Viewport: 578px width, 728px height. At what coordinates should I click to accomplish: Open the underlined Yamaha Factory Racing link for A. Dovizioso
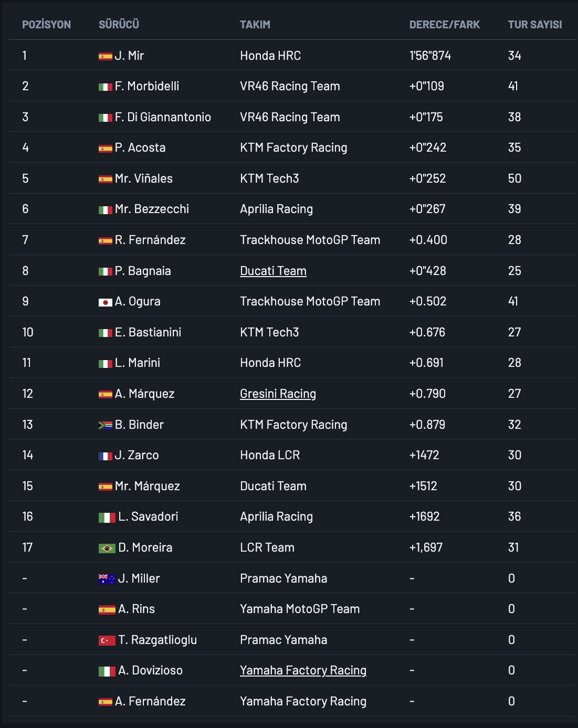303,670
